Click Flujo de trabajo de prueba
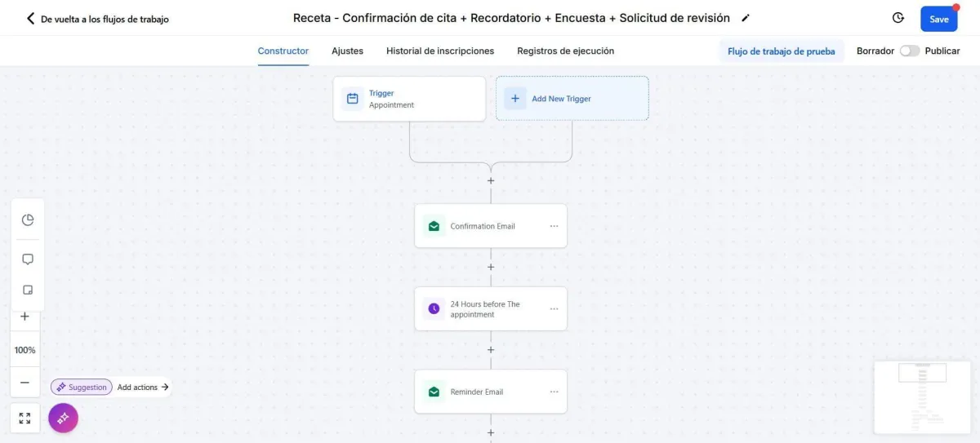 tap(782, 51)
